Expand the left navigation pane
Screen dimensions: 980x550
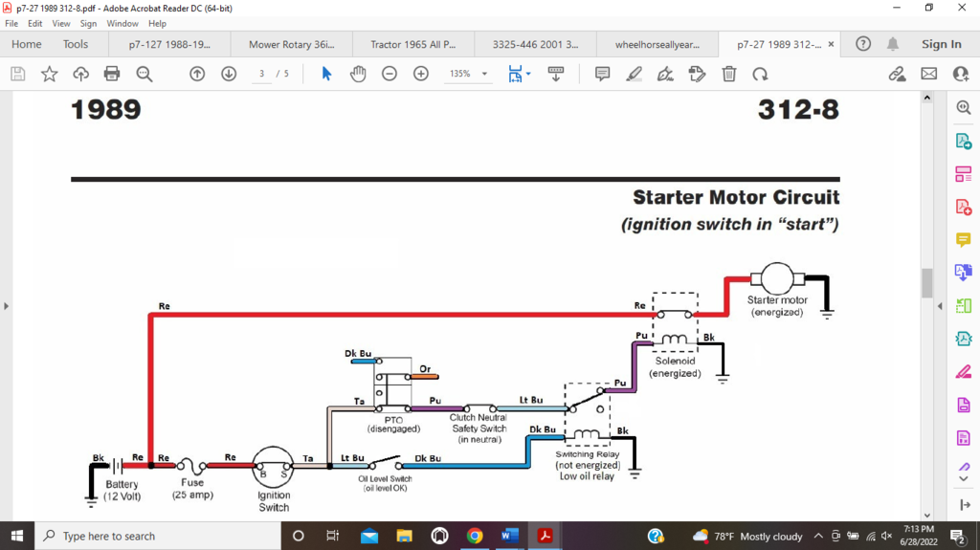6,306
